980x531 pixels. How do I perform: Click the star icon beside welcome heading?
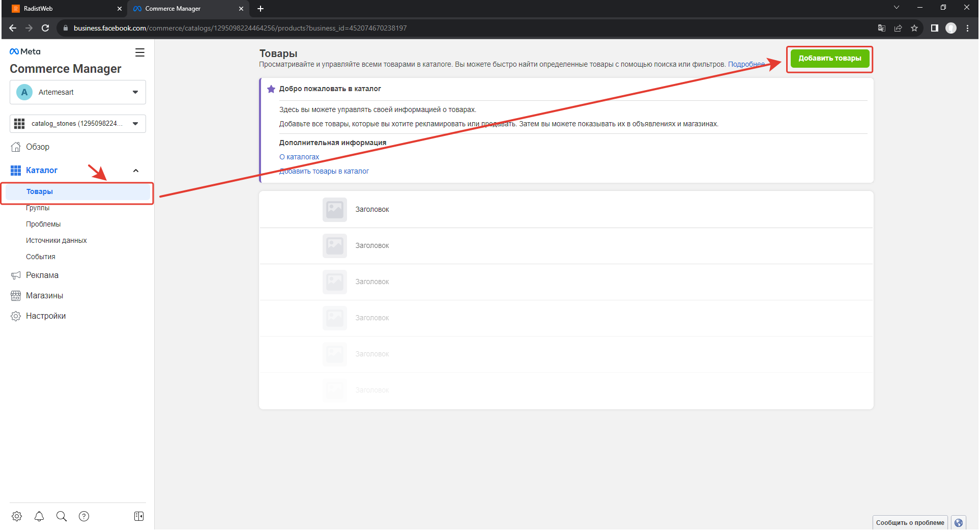tap(271, 89)
